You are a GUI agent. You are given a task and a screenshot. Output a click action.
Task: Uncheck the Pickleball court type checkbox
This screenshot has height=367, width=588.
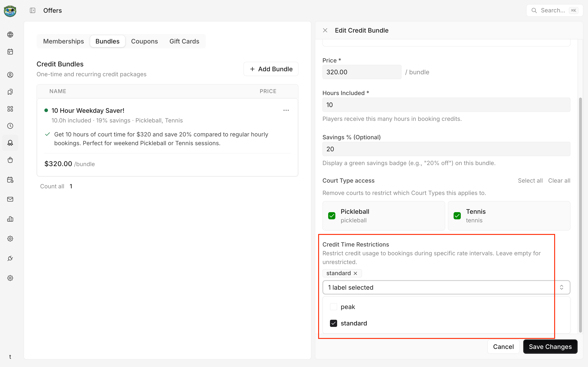point(332,216)
